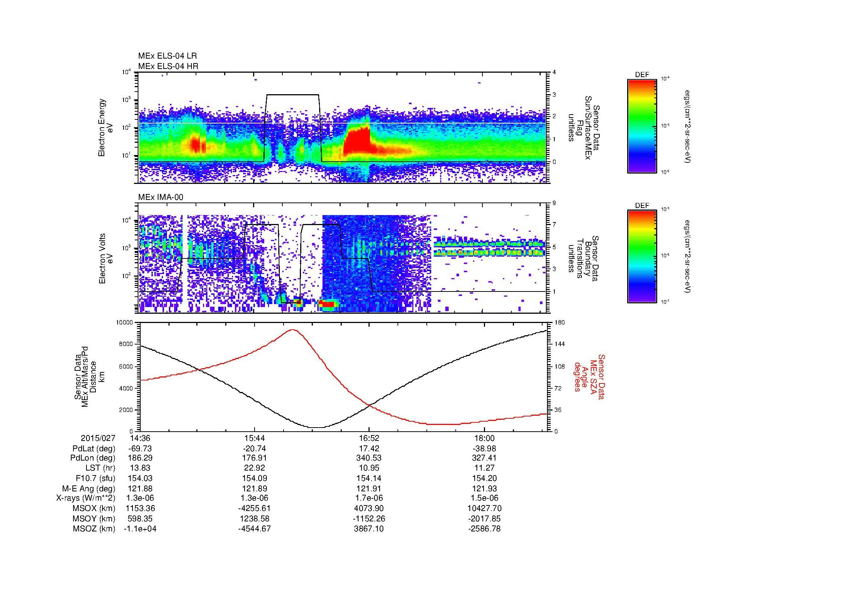The width and height of the screenshot is (868, 613).
Task: Click the MSOY value -1152.26
Action: click(x=369, y=518)
